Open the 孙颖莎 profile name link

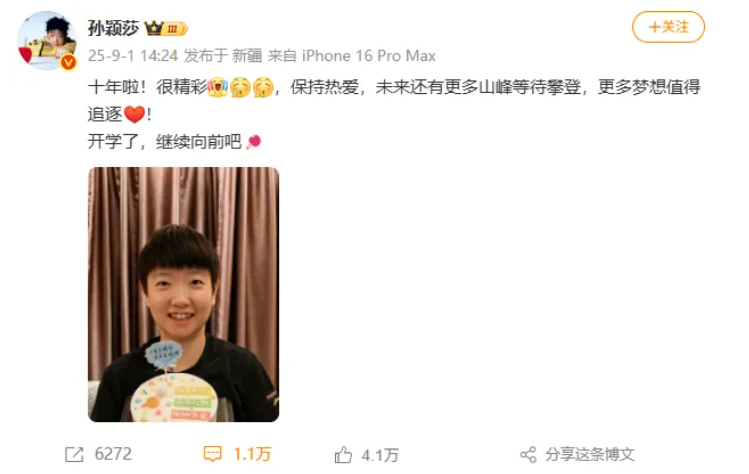click(x=113, y=29)
